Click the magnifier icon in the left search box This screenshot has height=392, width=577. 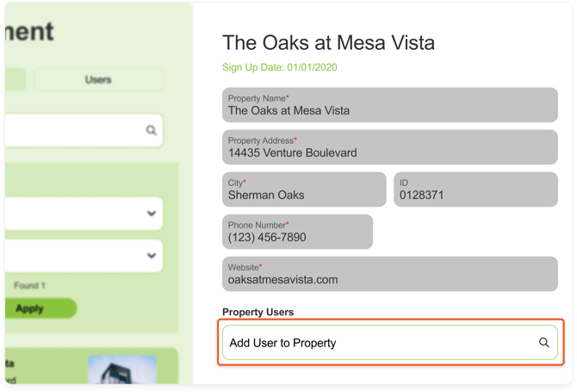151,131
